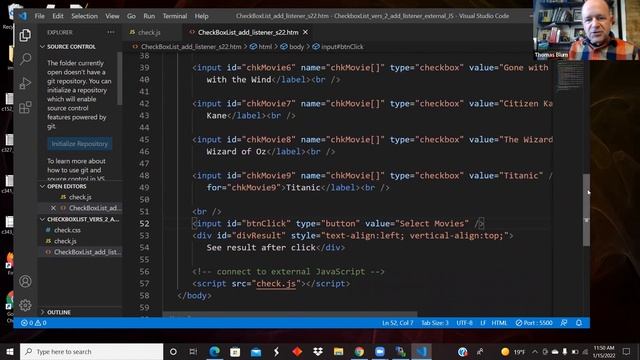Close CheckBoxList file in Open Editors
This screenshot has height=360, width=640.
pos(53,208)
